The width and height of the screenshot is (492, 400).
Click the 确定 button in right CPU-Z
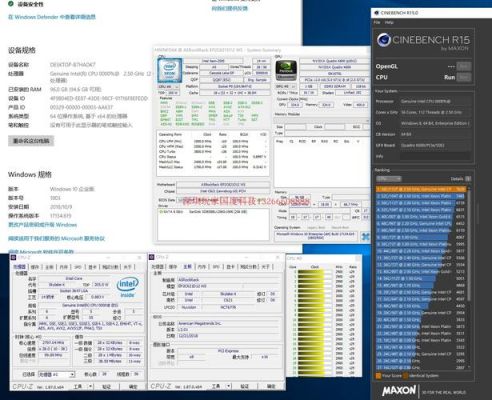pos(271,386)
